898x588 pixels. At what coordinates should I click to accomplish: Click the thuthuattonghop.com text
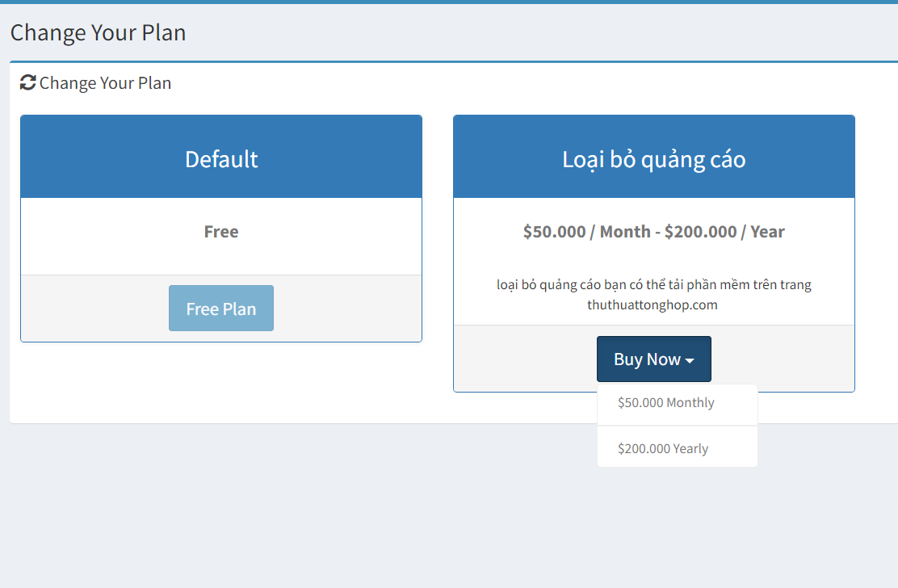click(x=653, y=305)
